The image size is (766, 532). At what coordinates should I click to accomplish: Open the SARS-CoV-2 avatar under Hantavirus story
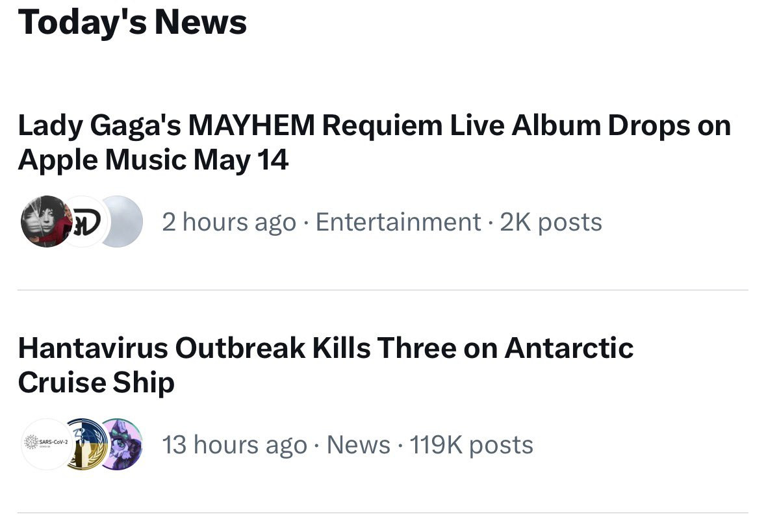tap(46, 444)
